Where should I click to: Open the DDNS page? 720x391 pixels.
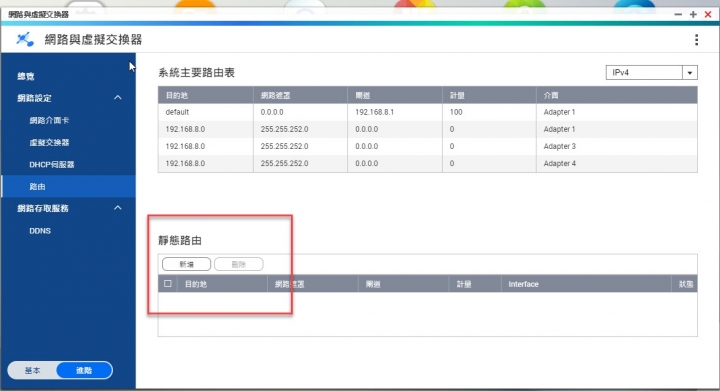40,231
